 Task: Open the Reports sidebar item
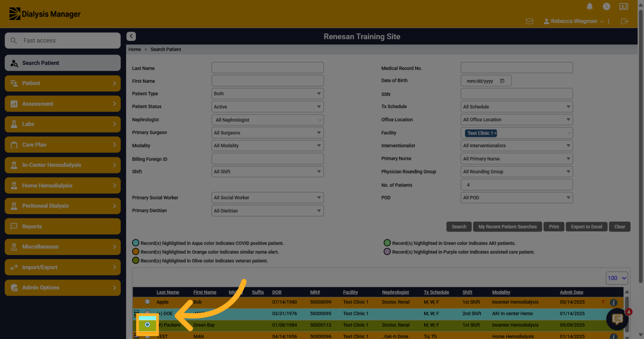pos(63,226)
